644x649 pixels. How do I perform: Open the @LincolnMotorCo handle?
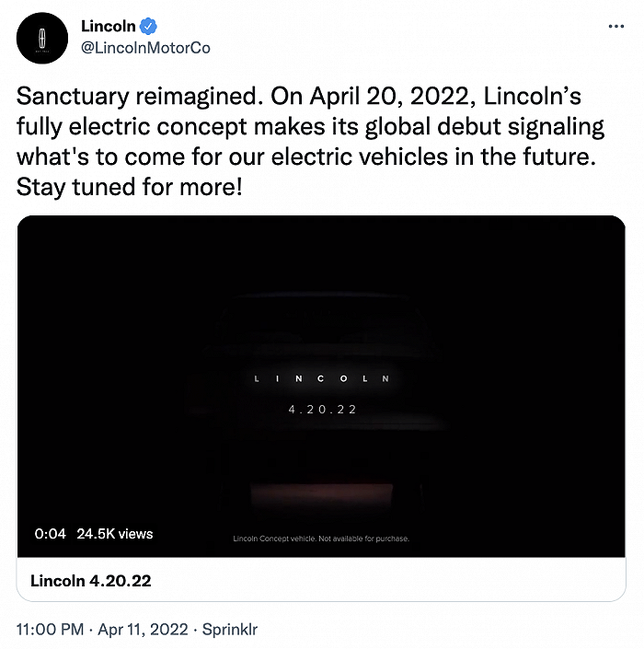click(x=145, y=47)
